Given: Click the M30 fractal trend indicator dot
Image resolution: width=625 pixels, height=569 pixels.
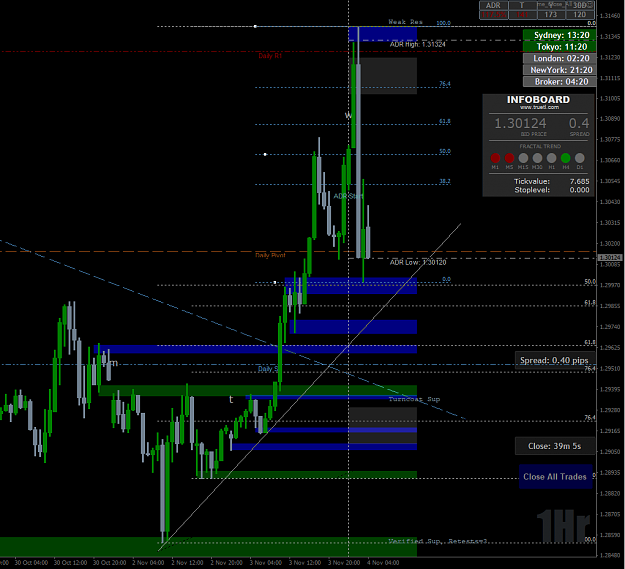Looking at the screenshot, I should [x=537, y=158].
